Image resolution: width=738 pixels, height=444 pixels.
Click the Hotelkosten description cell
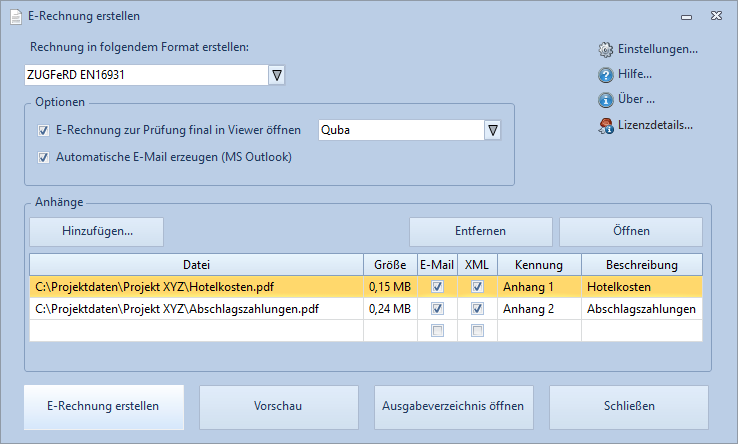click(642, 286)
